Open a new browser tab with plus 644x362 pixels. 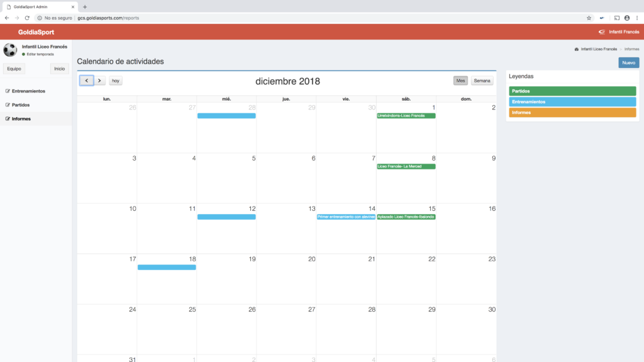click(85, 7)
